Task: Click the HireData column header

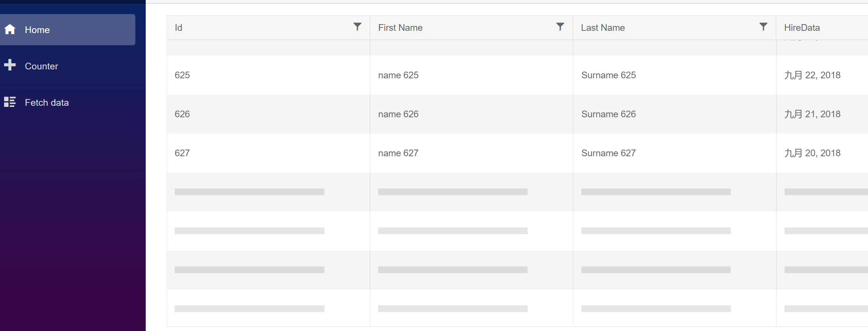Action: click(802, 28)
